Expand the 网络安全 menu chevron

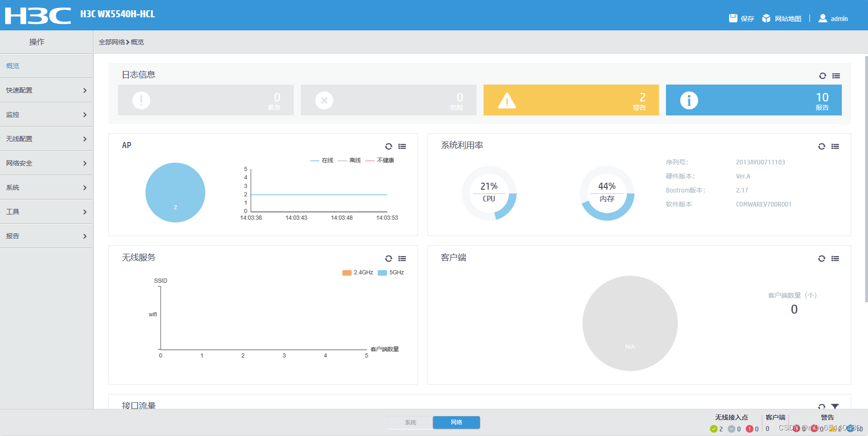[x=85, y=163]
